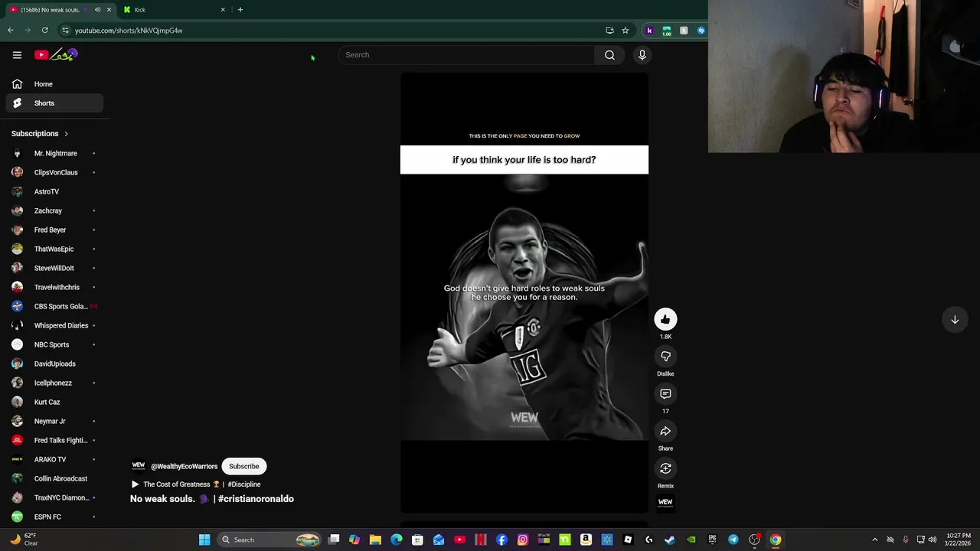Open Windows Start menu
980x551 pixels.
(x=204, y=540)
